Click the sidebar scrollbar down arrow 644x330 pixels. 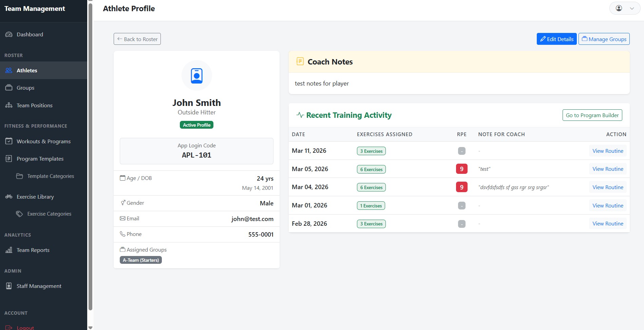pyautogui.click(x=90, y=328)
